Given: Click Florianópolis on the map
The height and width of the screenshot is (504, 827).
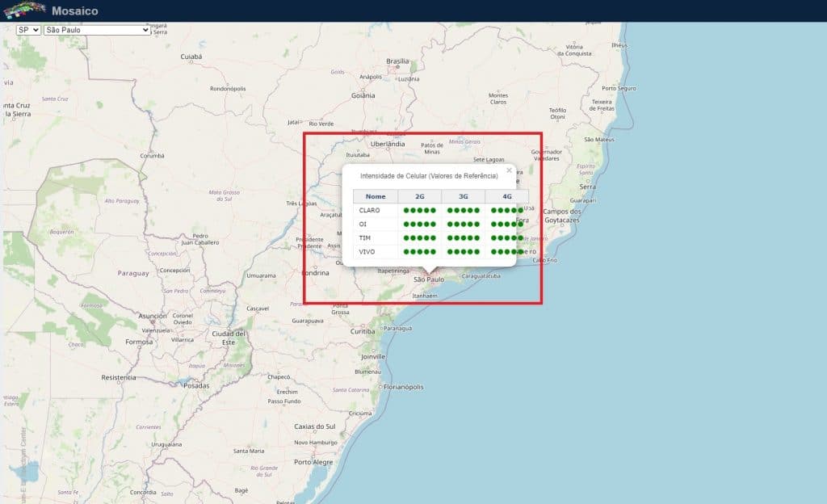Looking at the screenshot, I should (404, 387).
